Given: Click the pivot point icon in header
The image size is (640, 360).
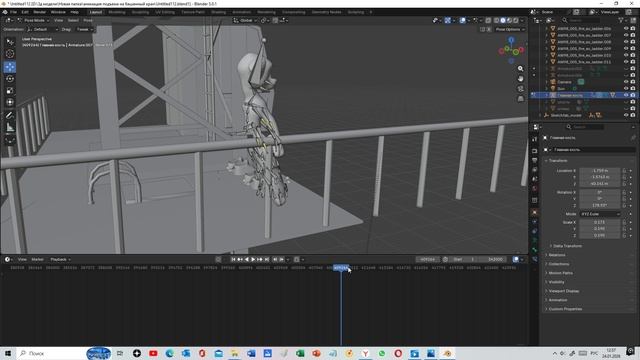Looking at the screenshot, I should pos(264,20).
